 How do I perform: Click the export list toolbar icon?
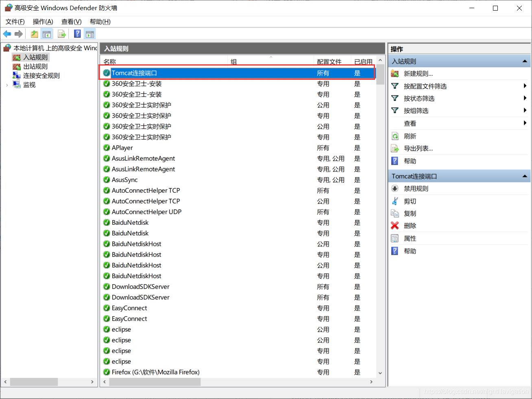(62, 34)
